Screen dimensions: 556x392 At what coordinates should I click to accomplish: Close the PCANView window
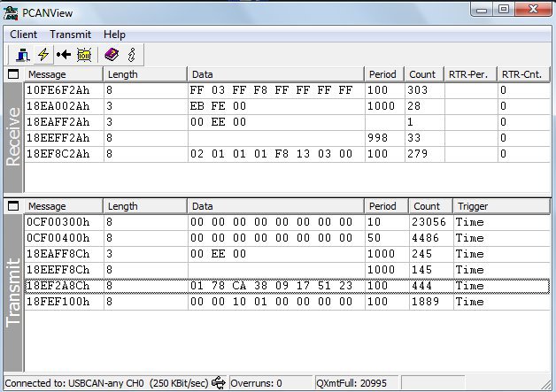click(533, 9)
